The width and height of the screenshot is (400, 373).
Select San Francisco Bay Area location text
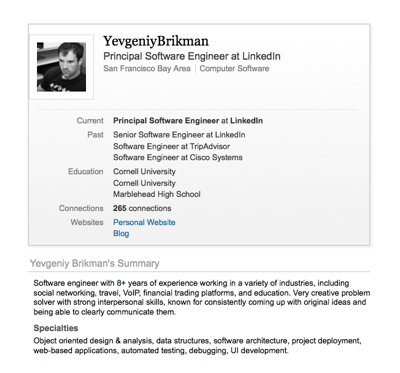pos(147,69)
